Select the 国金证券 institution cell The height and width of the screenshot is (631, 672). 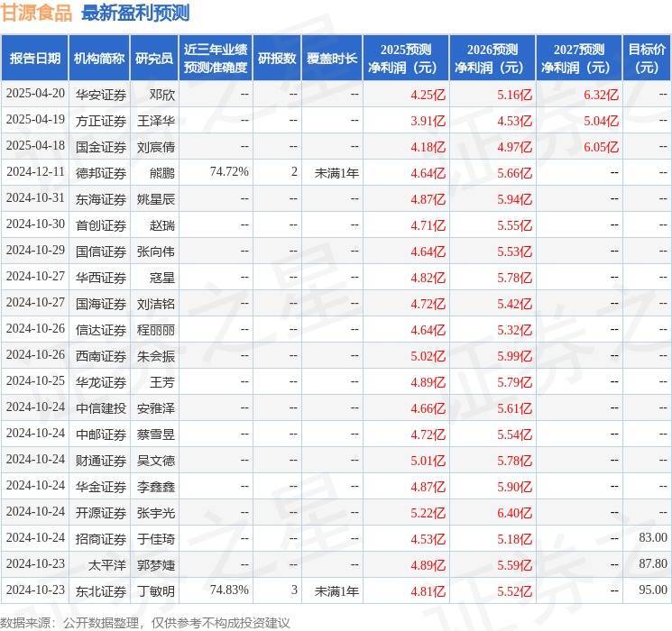(x=101, y=147)
